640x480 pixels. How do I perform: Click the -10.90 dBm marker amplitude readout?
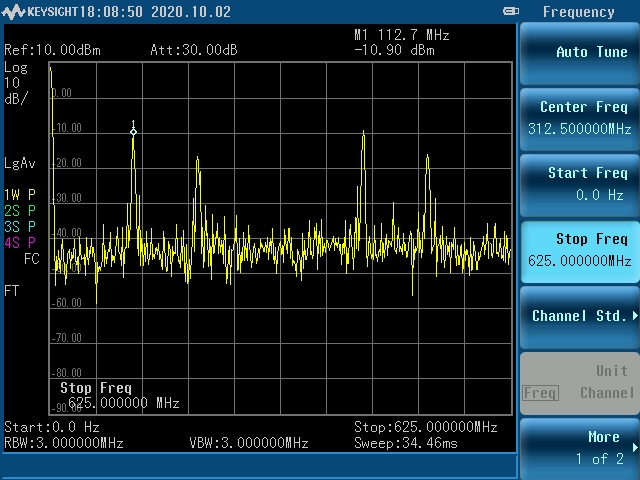click(394, 51)
